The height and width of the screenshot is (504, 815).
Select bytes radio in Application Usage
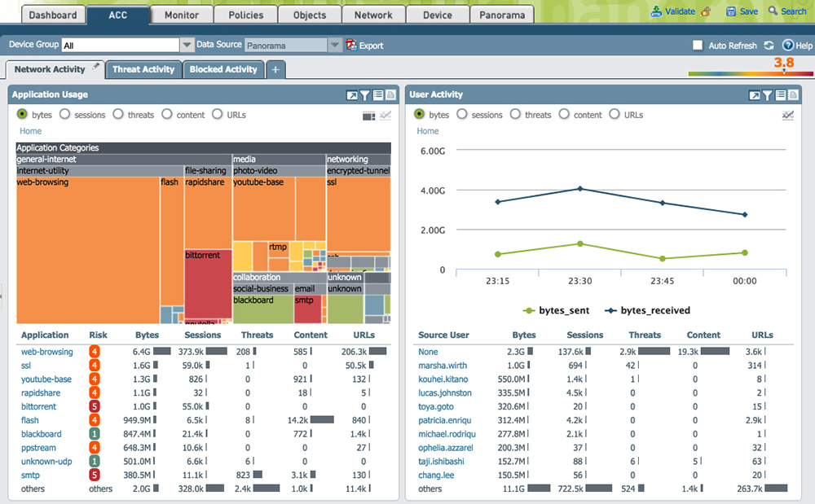coord(22,114)
